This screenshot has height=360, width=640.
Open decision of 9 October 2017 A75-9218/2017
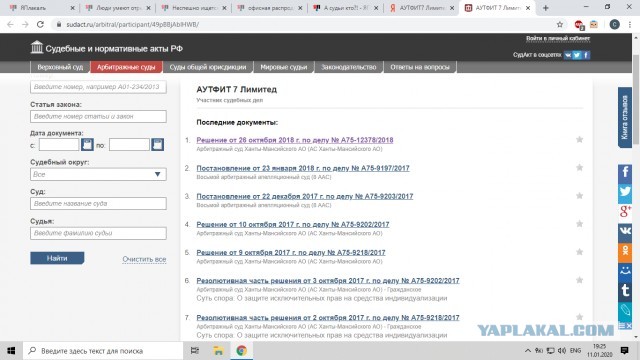(x=291, y=252)
